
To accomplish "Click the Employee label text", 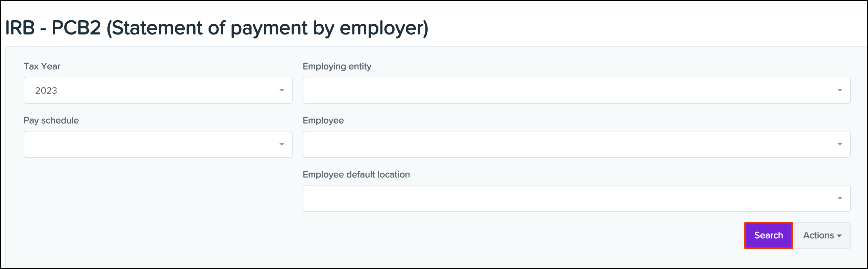I will (x=323, y=120).
